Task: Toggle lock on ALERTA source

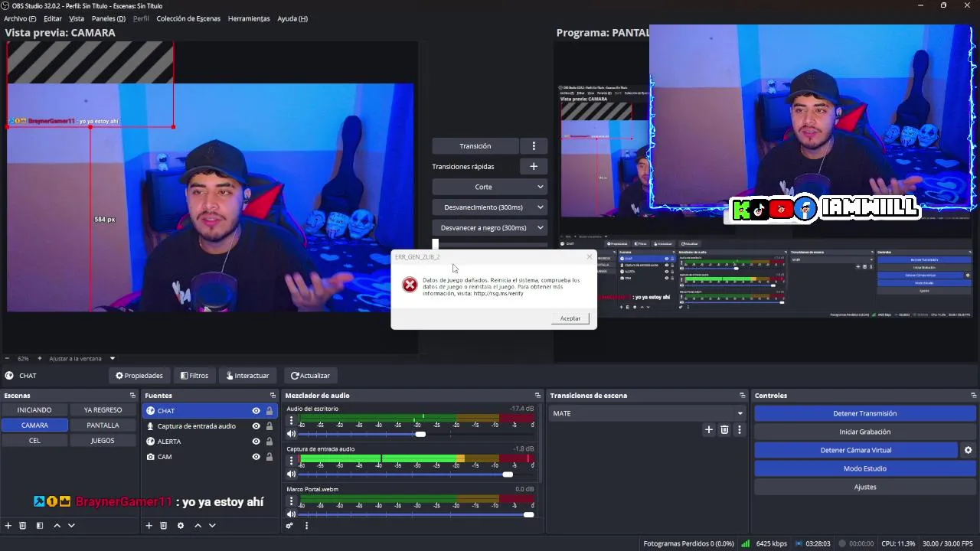Action: click(x=269, y=442)
